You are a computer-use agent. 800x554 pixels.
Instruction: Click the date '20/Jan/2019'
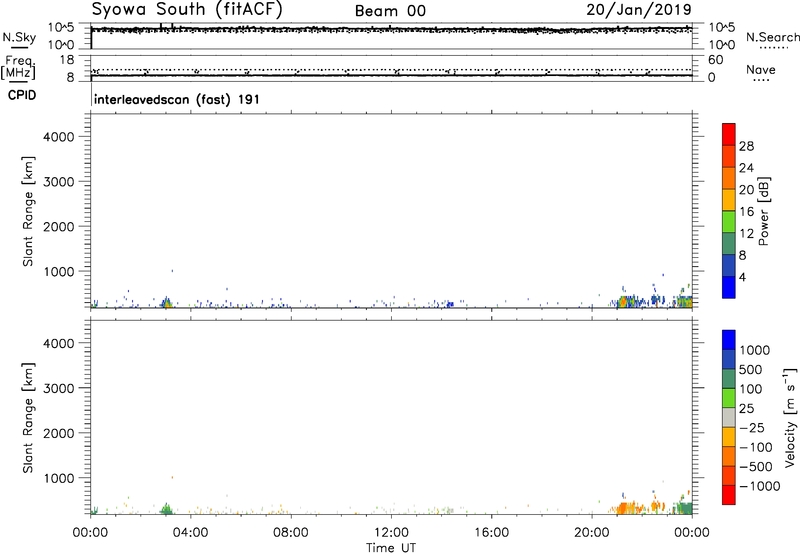(639, 10)
